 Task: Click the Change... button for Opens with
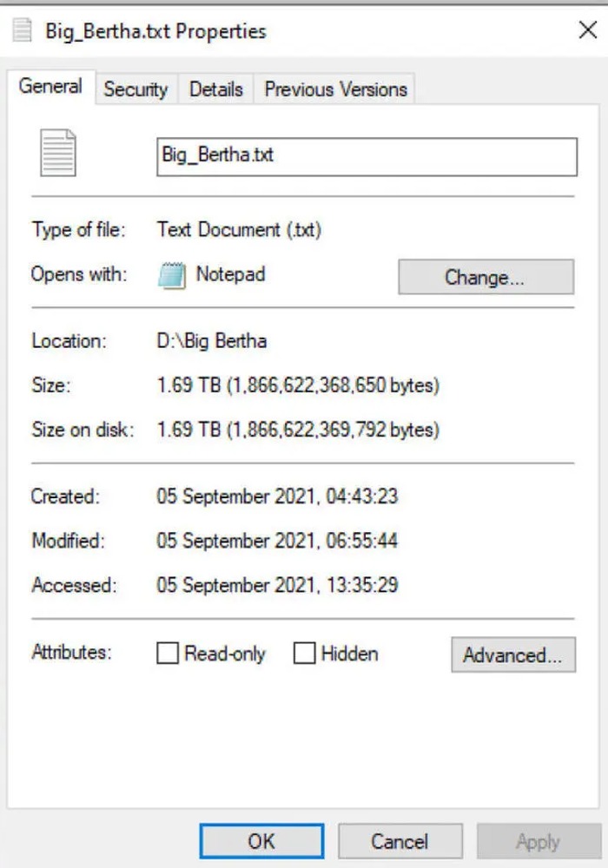click(x=486, y=278)
